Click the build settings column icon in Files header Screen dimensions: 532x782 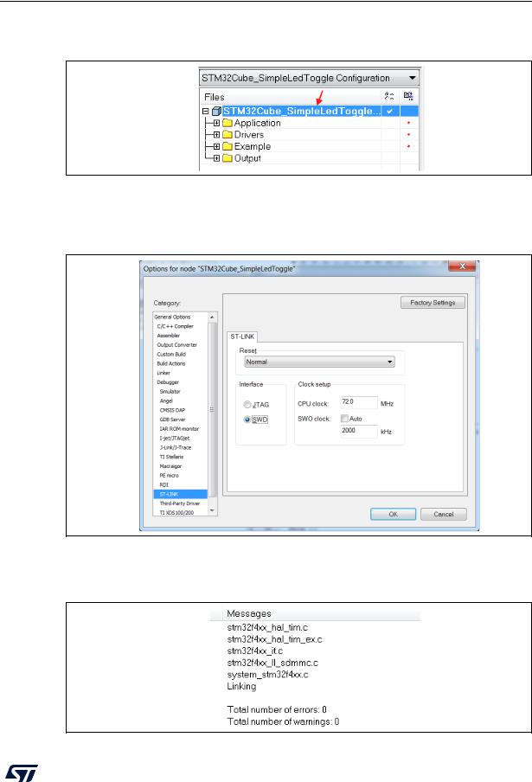coord(389,96)
